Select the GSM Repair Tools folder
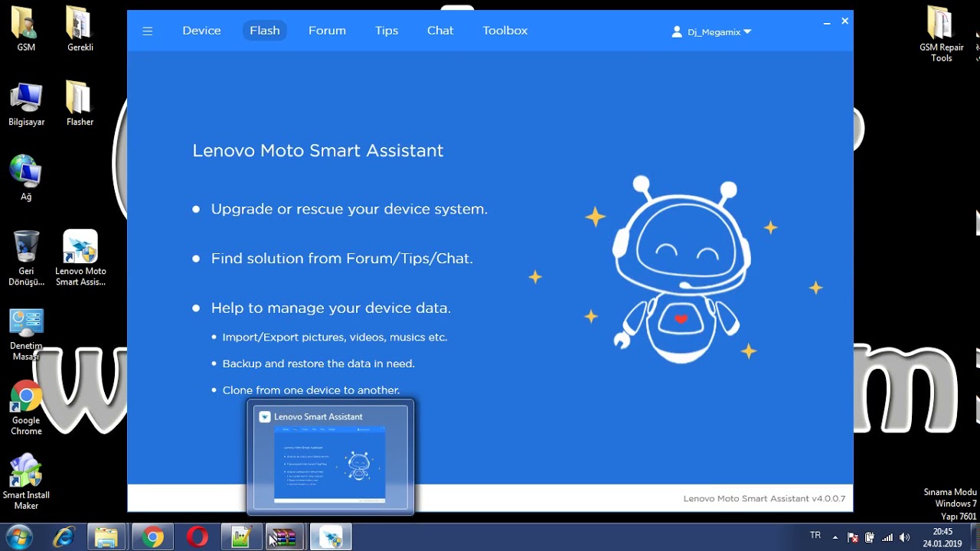 point(942,34)
